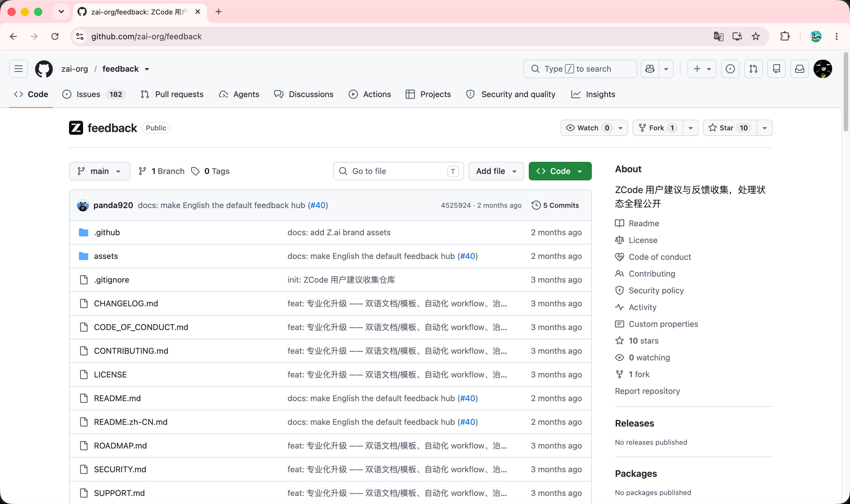Open the Chrome three-dot menu

pyautogui.click(x=836, y=36)
